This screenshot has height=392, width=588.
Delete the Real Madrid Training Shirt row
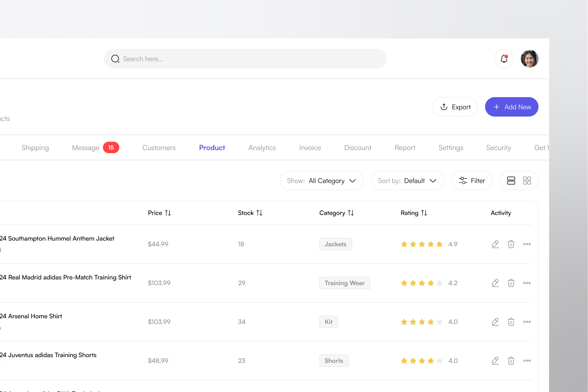[x=511, y=283]
